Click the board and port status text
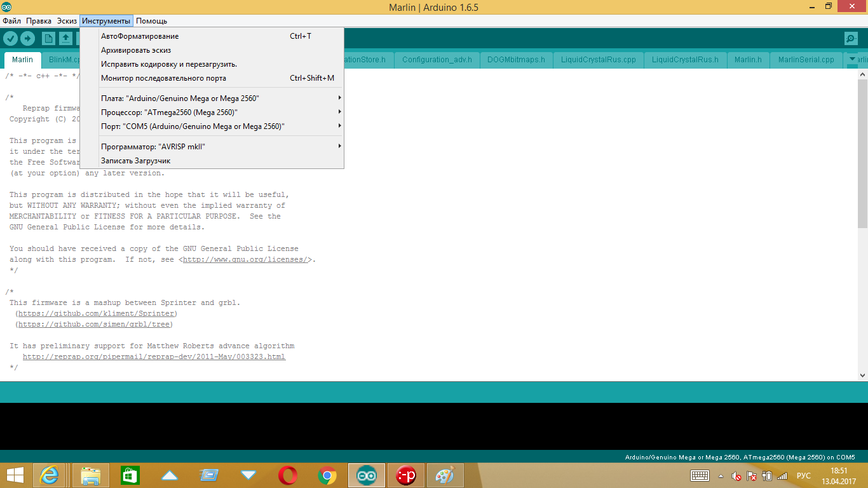868x488 pixels. (x=740, y=457)
